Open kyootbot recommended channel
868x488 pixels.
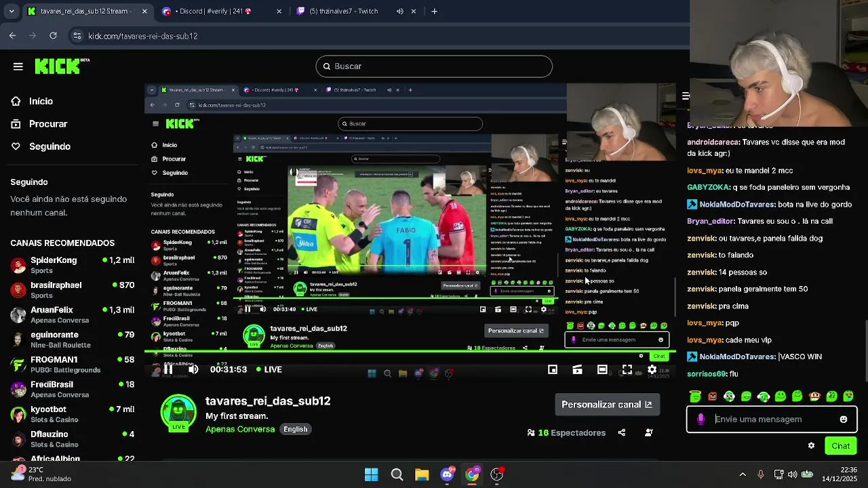(73, 414)
